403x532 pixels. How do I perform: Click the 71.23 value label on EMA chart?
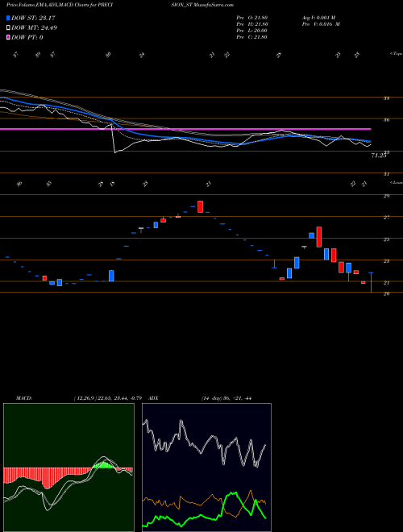[379, 156]
